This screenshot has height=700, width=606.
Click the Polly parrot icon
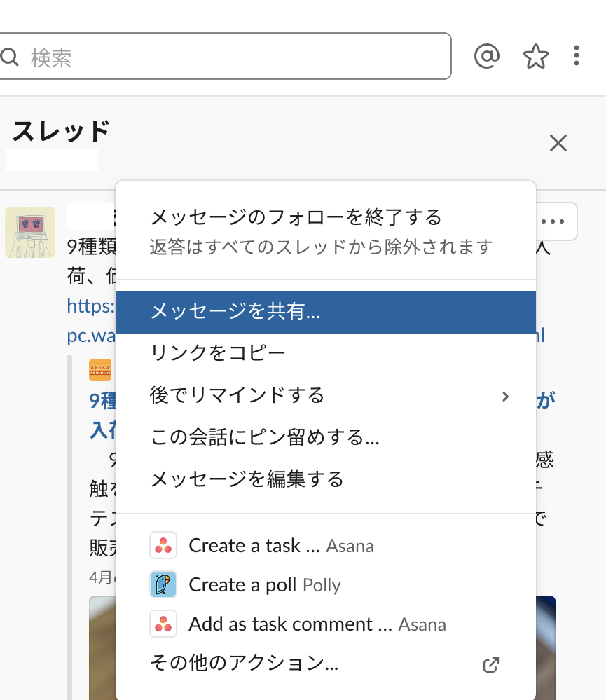[x=163, y=584]
